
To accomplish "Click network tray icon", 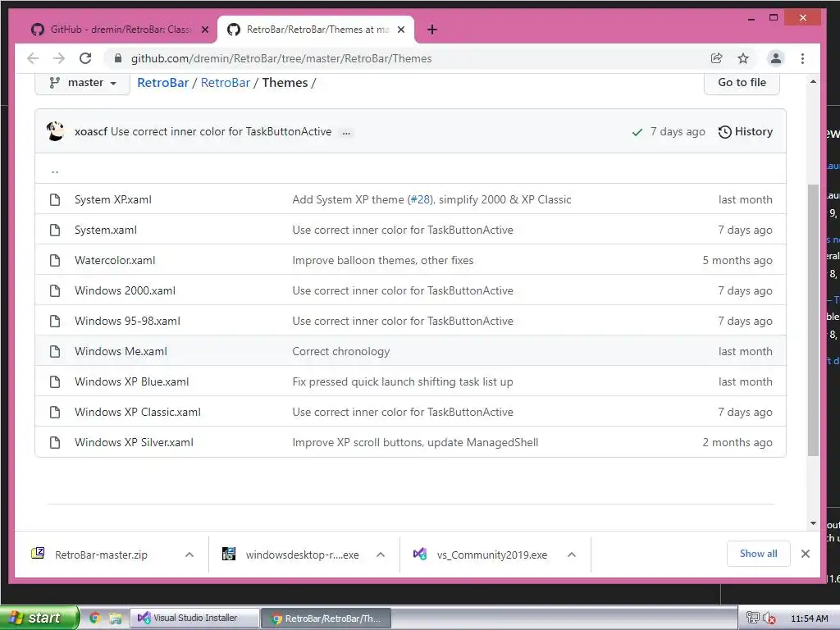I will click(x=753, y=619).
